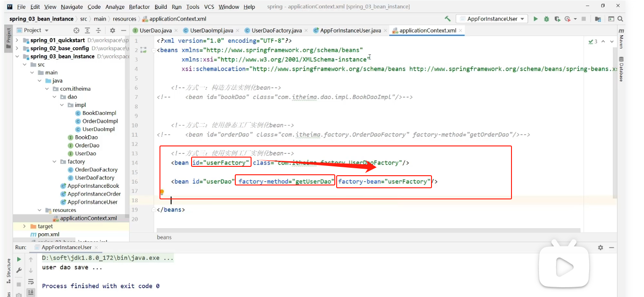Image resolution: width=644 pixels, height=297 pixels.
Task: Close the AppForInstanceUser Run tab
Action: 96,248
